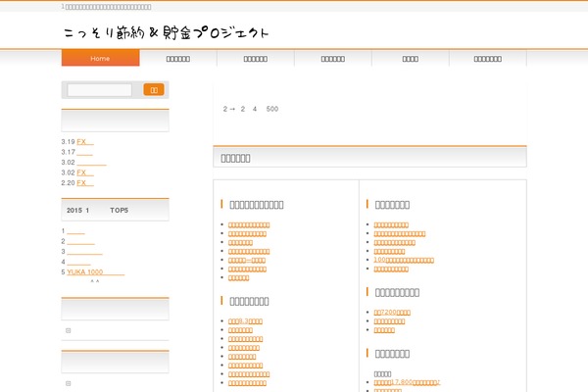Open the article link containing 17,800
The width and height of the screenshot is (588, 392).
407,382
